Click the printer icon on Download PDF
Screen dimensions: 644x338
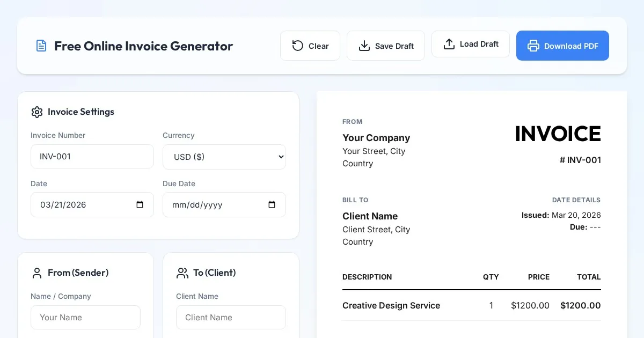(x=533, y=46)
